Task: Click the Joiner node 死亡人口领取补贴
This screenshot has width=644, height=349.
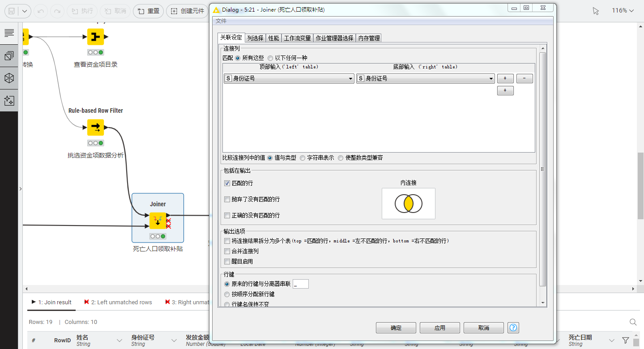Action: pyautogui.click(x=158, y=221)
